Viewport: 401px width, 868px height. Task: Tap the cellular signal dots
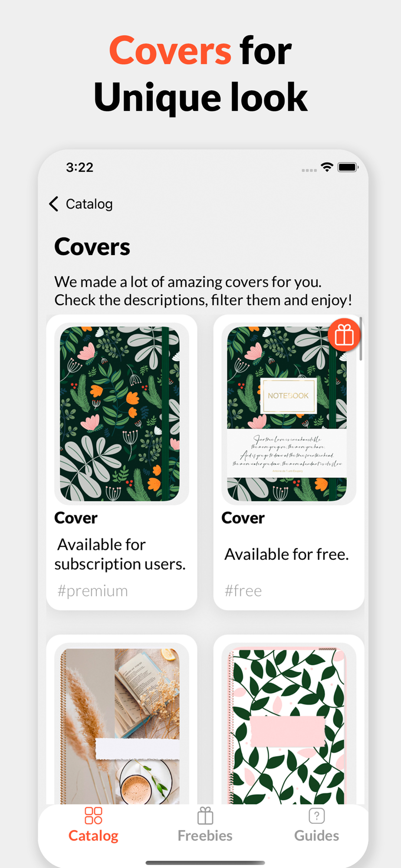click(x=309, y=170)
